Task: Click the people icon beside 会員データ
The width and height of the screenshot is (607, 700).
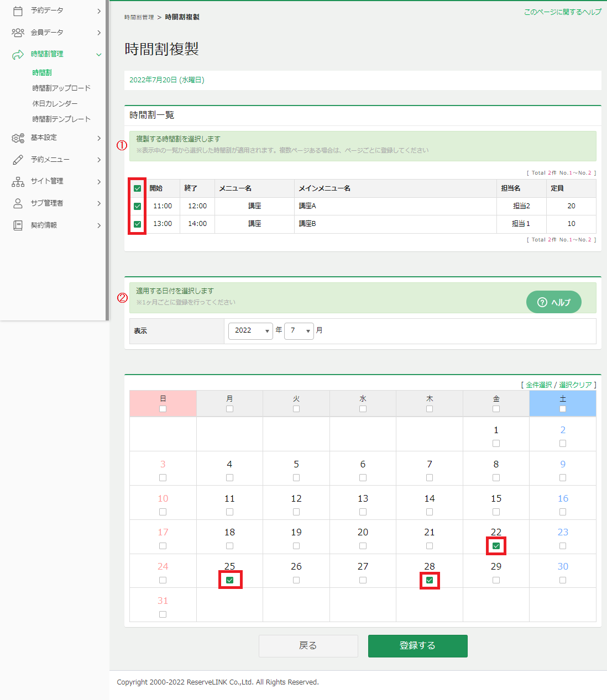Action: [18, 33]
